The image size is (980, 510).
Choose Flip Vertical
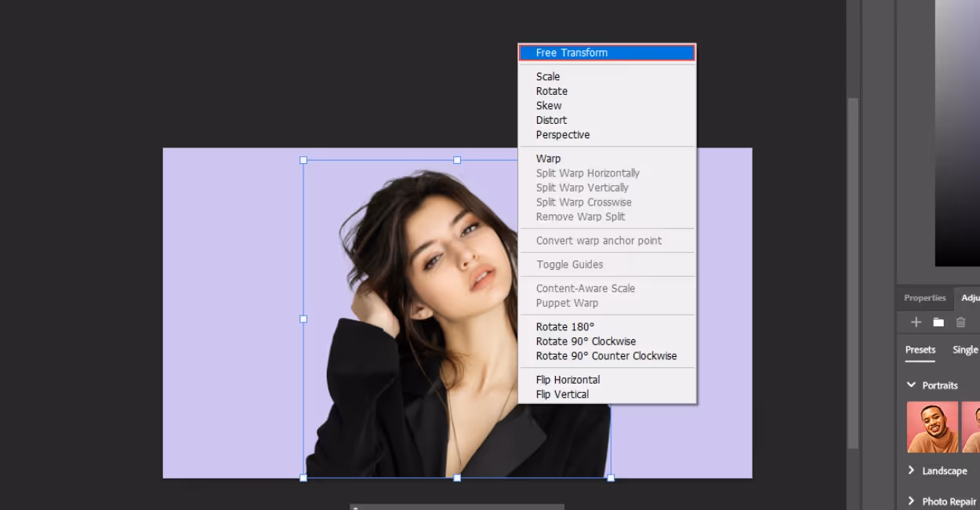(x=562, y=394)
